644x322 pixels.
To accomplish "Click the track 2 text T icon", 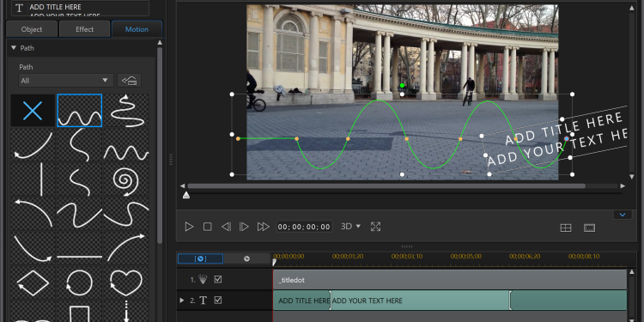I will (x=203, y=301).
